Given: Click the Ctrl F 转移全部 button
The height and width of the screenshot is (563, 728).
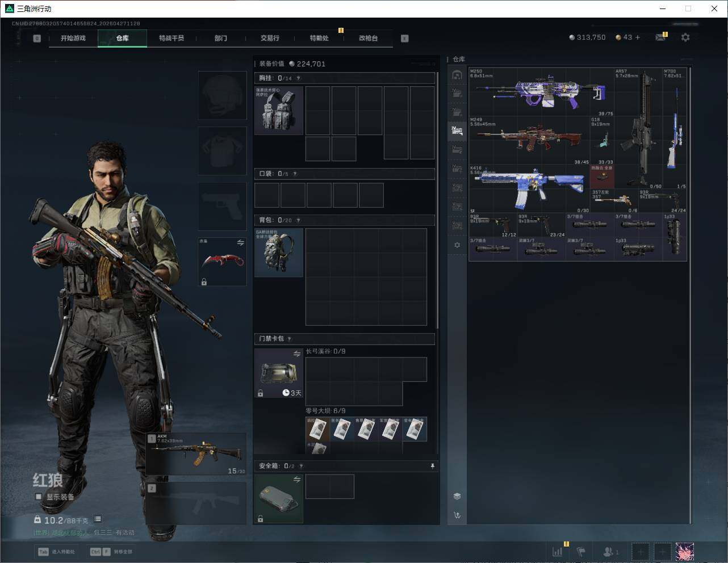Looking at the screenshot, I should point(111,551).
